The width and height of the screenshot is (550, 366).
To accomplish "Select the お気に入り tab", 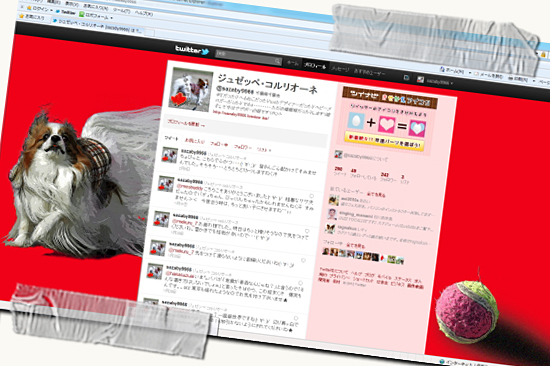I will [194, 141].
